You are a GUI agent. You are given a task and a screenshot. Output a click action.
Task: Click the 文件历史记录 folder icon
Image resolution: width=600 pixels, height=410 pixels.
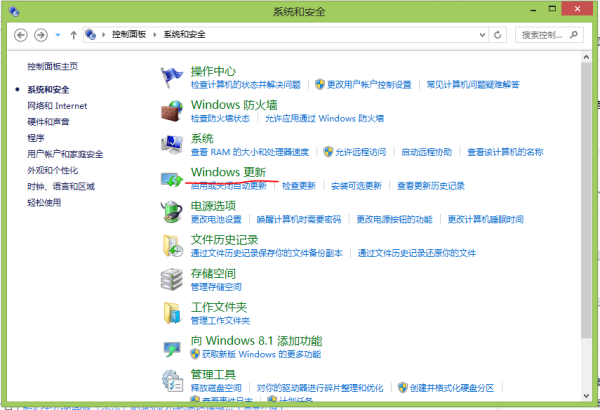coord(172,246)
